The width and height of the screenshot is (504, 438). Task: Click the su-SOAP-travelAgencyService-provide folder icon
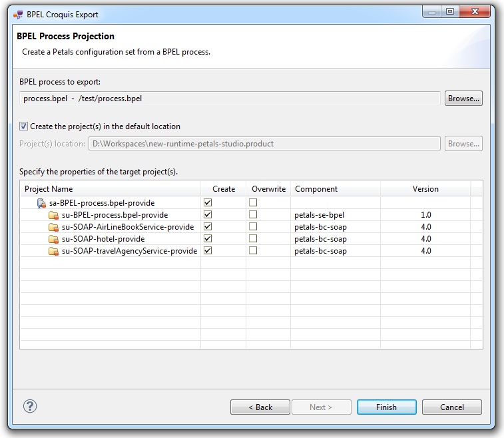(53, 251)
